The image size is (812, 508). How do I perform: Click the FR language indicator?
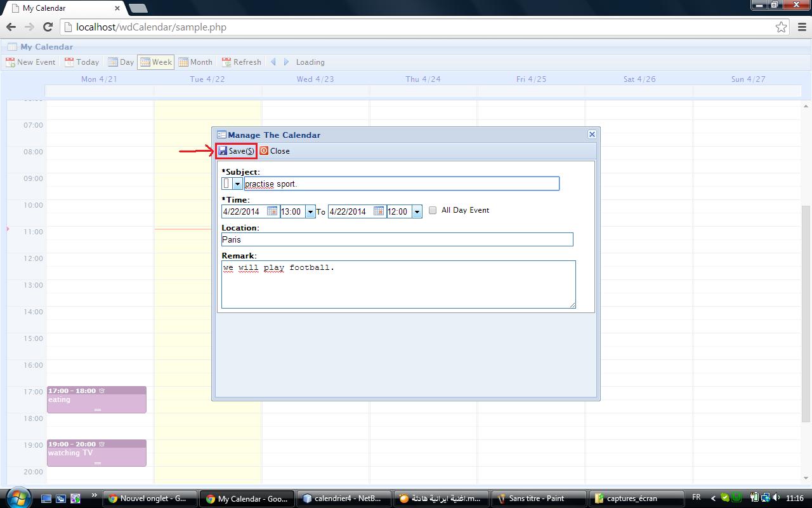pos(697,498)
